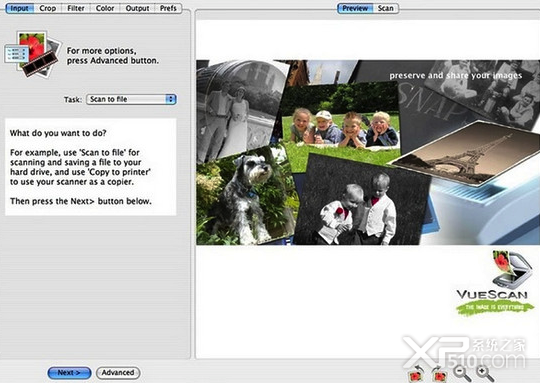Zoom in with the plus magnifier

pos(485,374)
